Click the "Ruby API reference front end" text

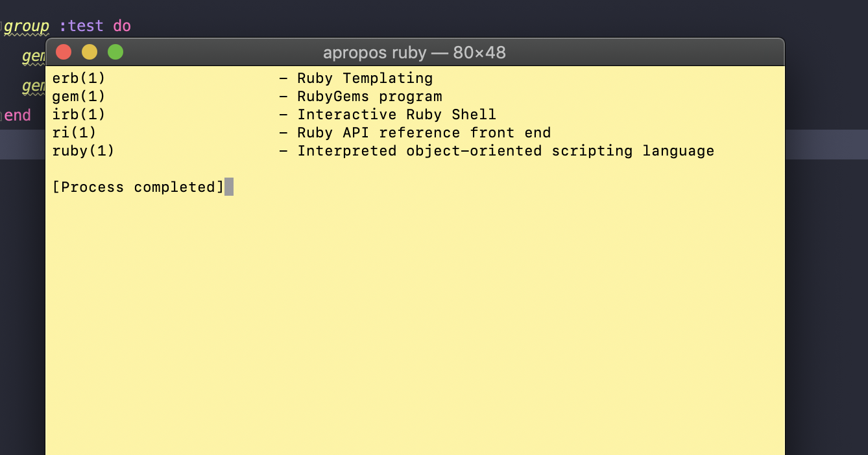point(424,133)
